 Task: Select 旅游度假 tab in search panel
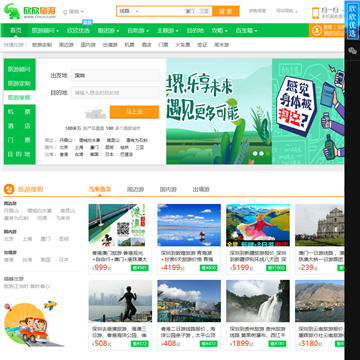pyautogui.click(x=20, y=98)
